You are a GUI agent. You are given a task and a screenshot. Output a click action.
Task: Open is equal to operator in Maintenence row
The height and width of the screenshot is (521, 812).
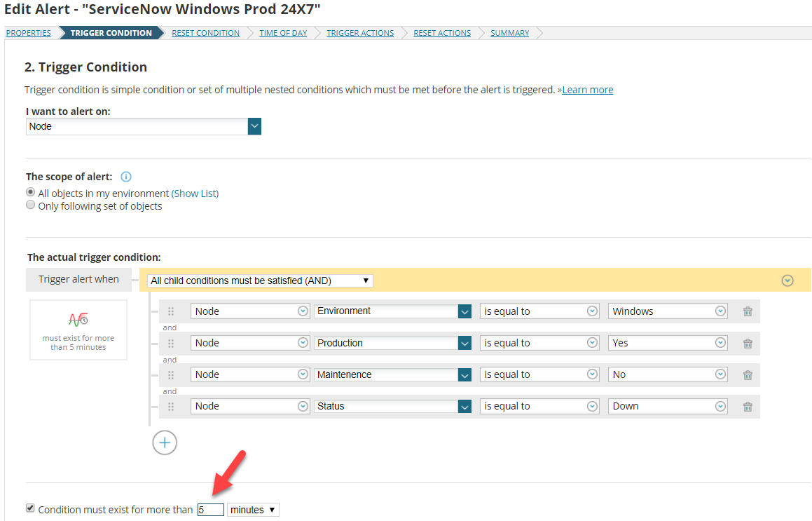point(539,374)
